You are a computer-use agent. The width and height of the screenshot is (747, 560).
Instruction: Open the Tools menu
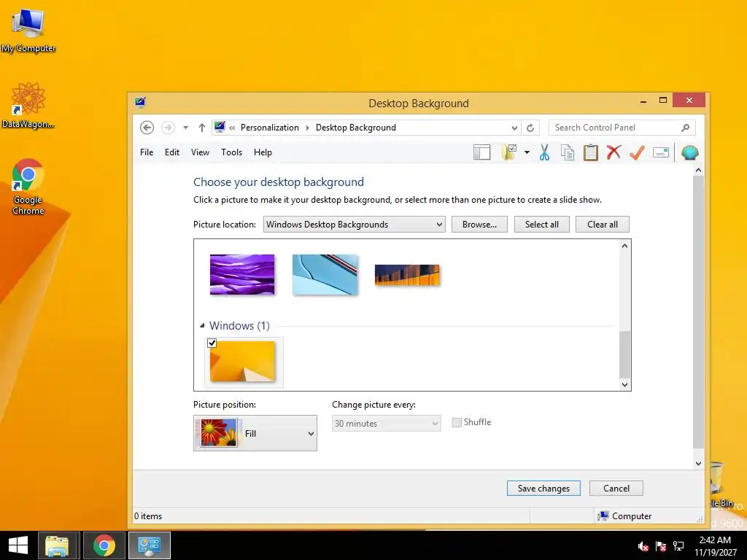[x=231, y=152]
